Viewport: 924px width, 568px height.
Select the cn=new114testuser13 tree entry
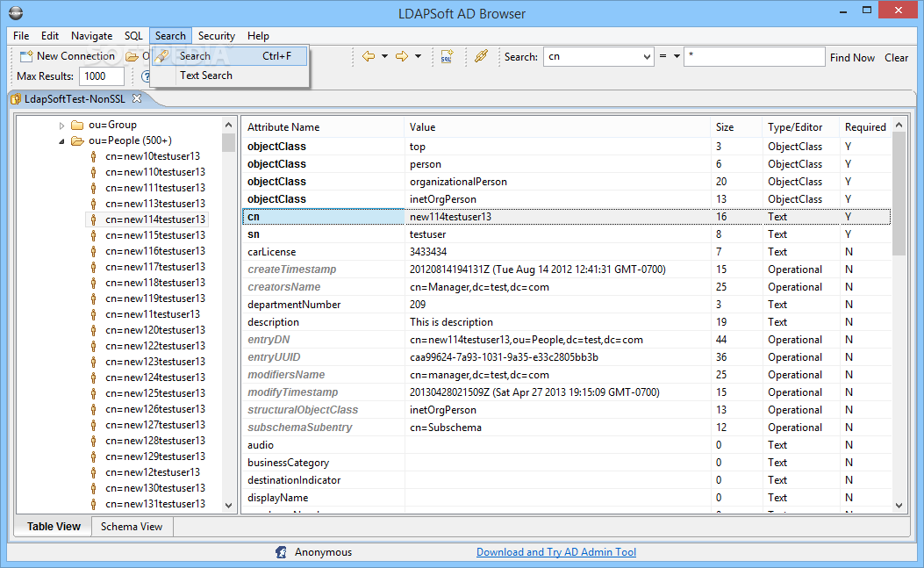[x=155, y=219]
